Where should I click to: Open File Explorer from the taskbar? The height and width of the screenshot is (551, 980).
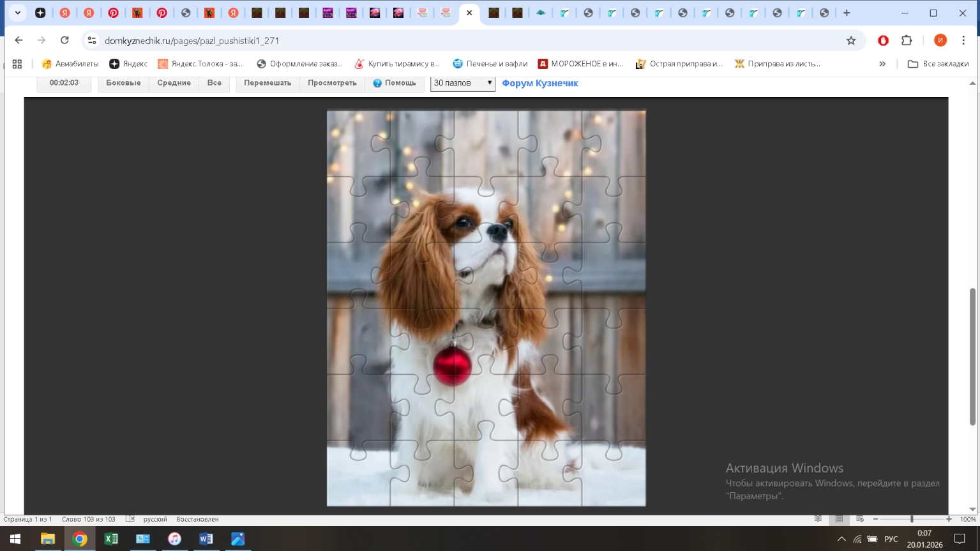(x=48, y=539)
